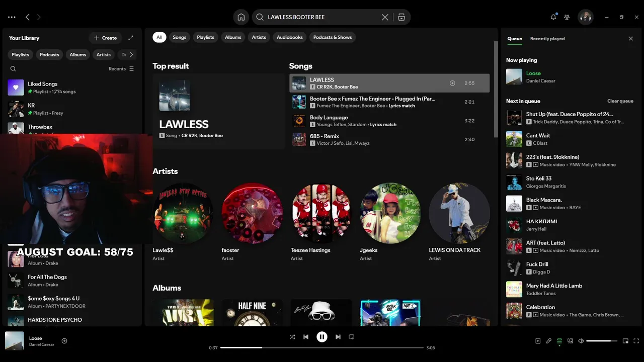Expand Your Library to full view
644x362 pixels.
click(131, 38)
